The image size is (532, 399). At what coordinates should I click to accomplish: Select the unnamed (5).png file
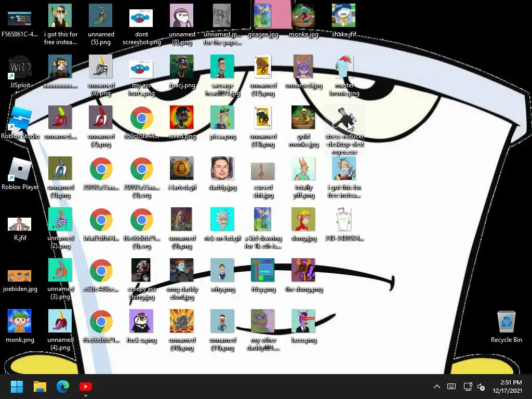pos(101,25)
